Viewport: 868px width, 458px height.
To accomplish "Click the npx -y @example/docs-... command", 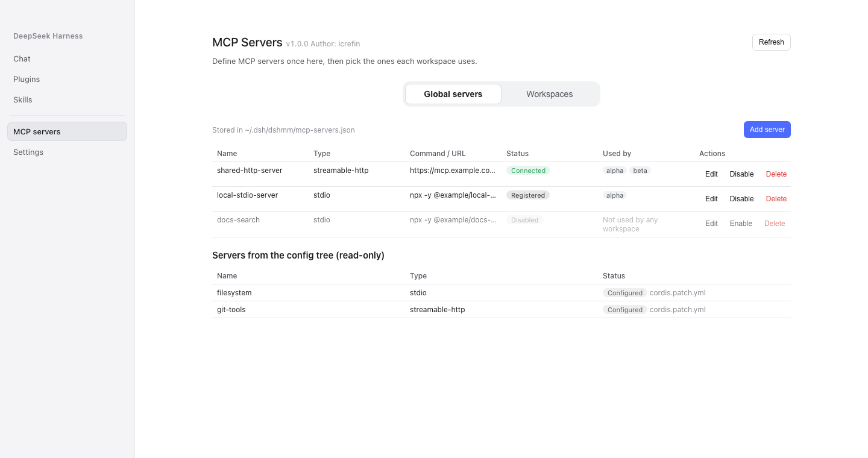I will pos(453,220).
